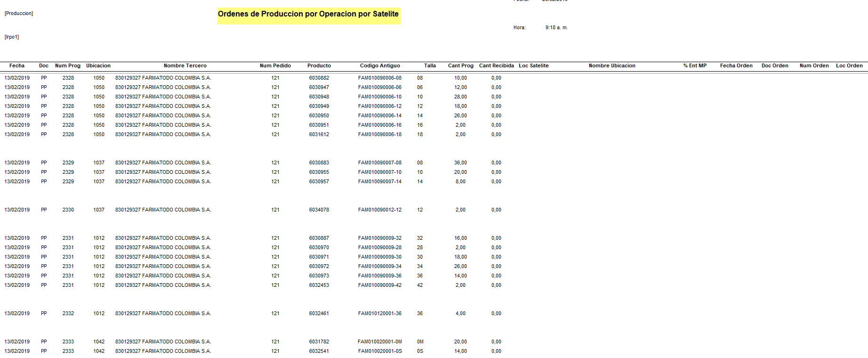
Task: Click Cant Prog 36,00 in the 6030883 row
Action: 460,163
